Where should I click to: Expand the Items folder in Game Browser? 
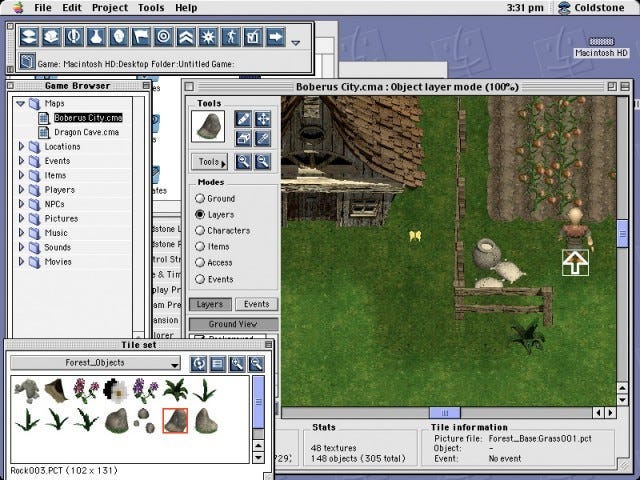pyautogui.click(x=21, y=175)
